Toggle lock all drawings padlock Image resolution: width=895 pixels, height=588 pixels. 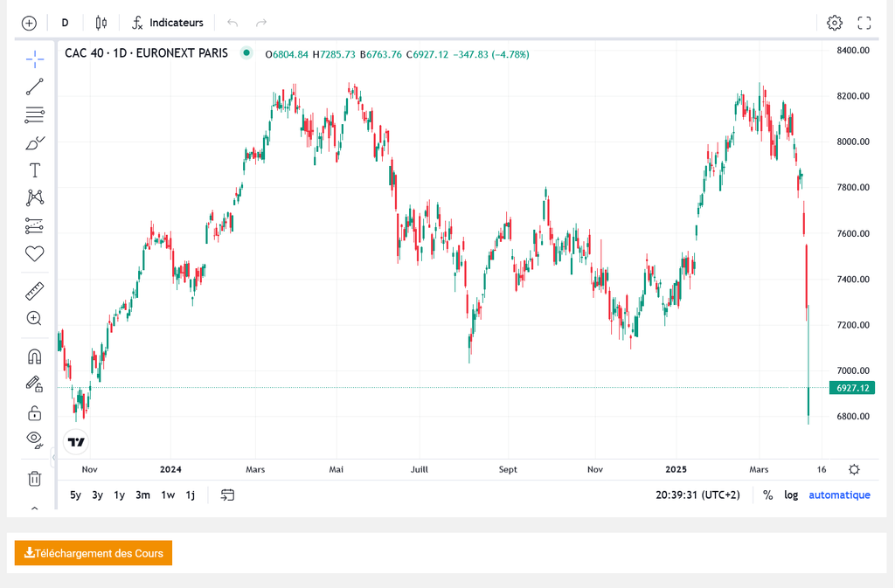[35, 412]
